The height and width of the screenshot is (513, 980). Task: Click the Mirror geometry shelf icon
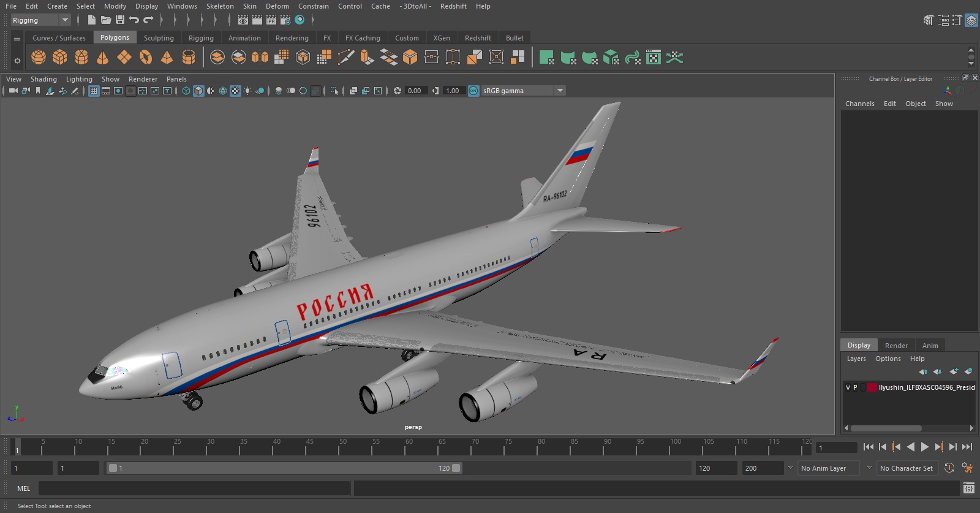point(260,58)
